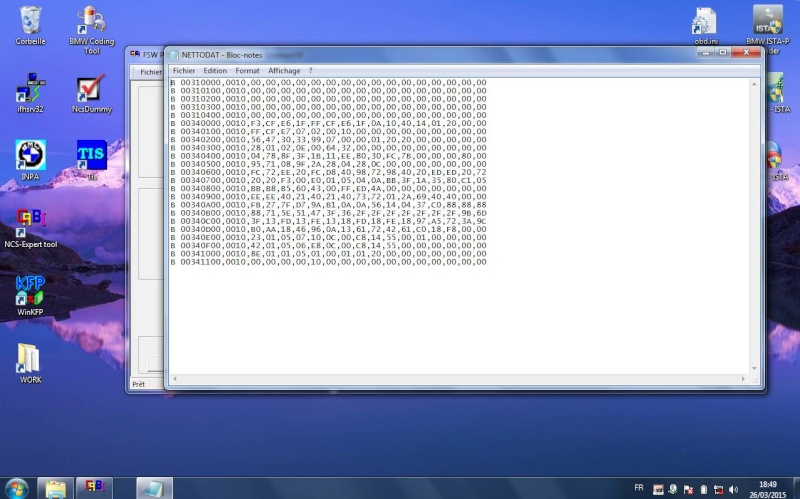Image resolution: width=800 pixels, height=499 pixels.
Task: Open Windows Explorer from the taskbar
Action: point(55,488)
